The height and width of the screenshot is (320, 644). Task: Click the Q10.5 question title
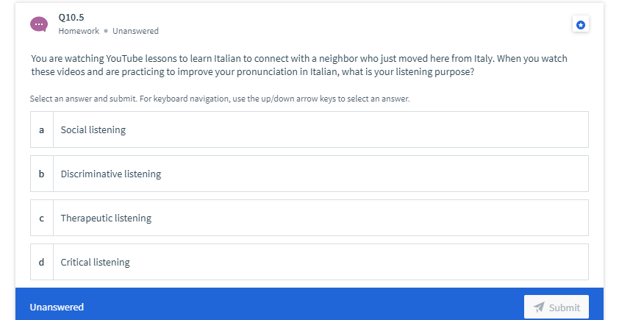71,17
